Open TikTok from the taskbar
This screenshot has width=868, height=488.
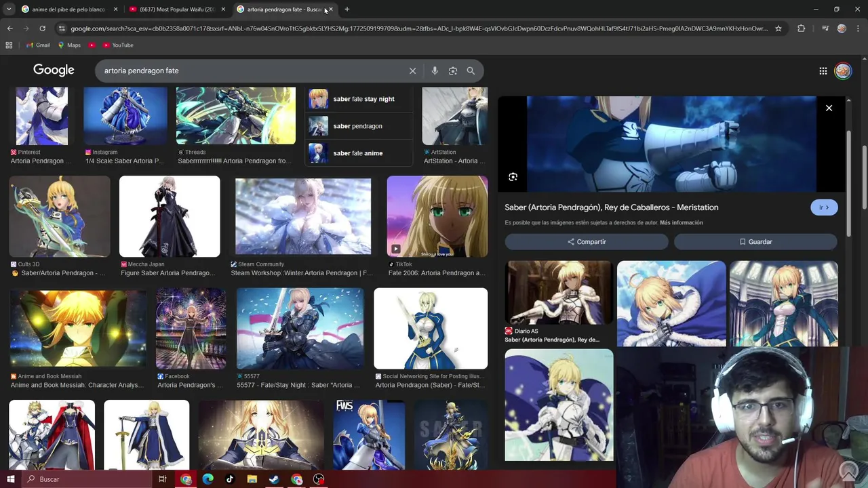230,479
